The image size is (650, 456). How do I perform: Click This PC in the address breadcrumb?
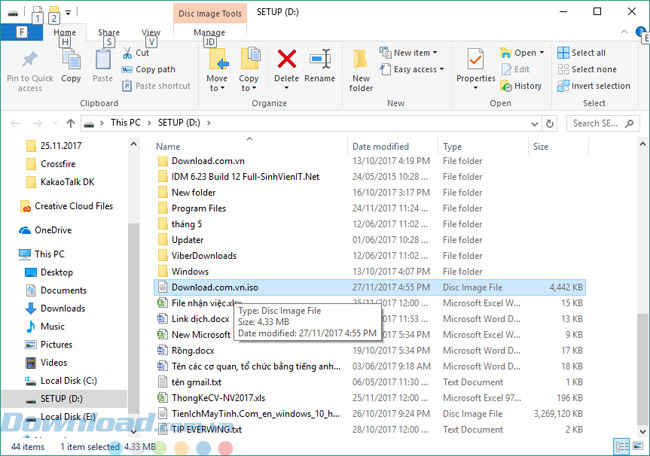(x=126, y=123)
